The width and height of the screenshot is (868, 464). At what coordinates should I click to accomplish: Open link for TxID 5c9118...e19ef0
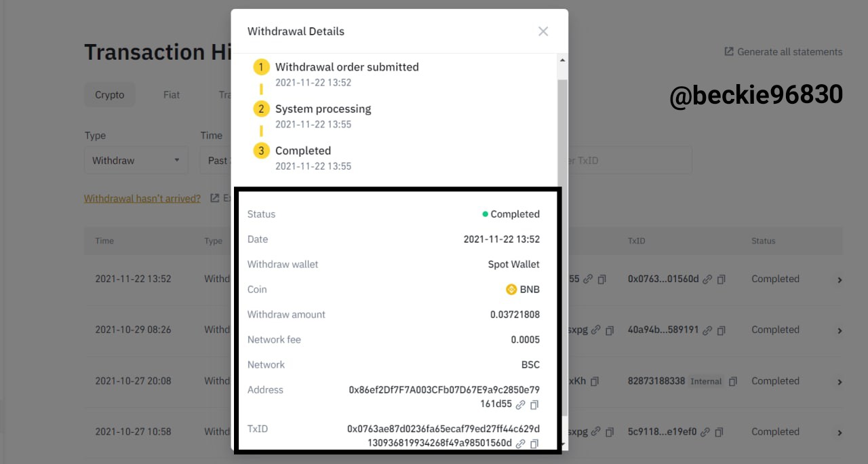point(705,432)
